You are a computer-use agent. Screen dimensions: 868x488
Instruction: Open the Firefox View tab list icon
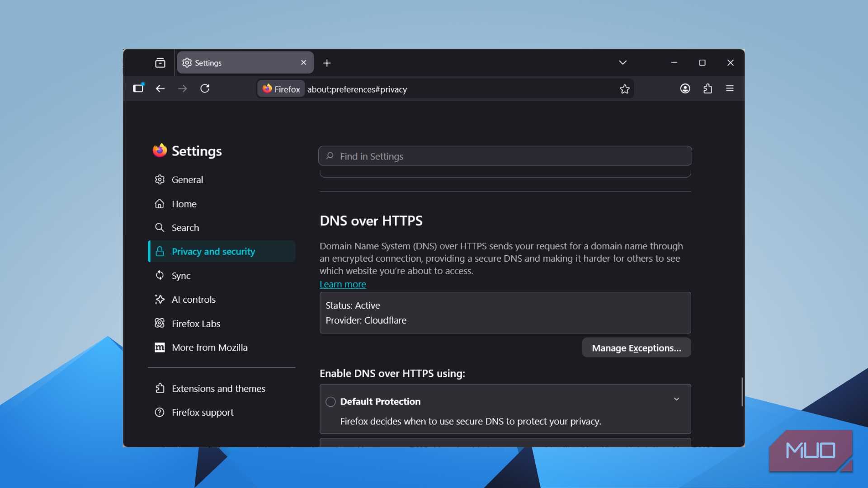[x=160, y=63]
